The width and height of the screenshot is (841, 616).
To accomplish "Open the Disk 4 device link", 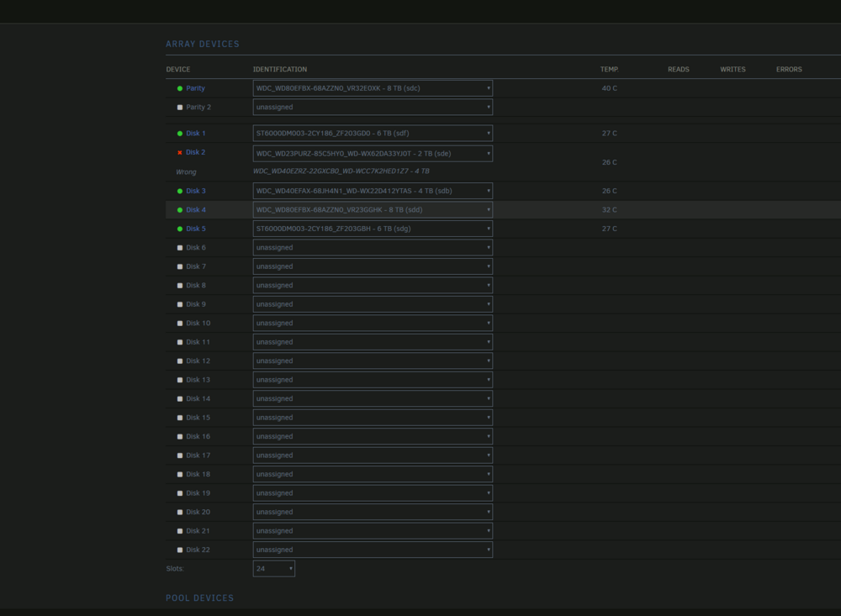I will coord(196,210).
